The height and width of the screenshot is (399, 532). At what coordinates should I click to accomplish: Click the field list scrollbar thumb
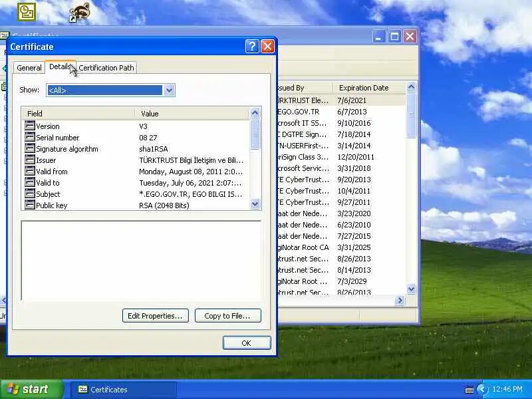pyautogui.click(x=255, y=134)
